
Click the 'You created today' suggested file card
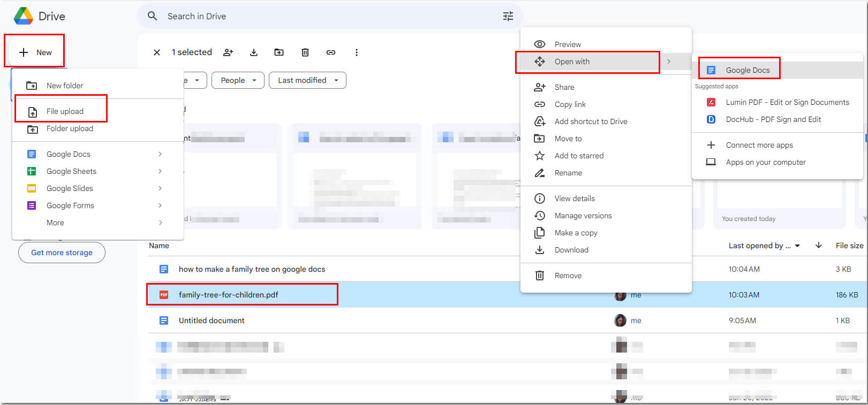779,203
